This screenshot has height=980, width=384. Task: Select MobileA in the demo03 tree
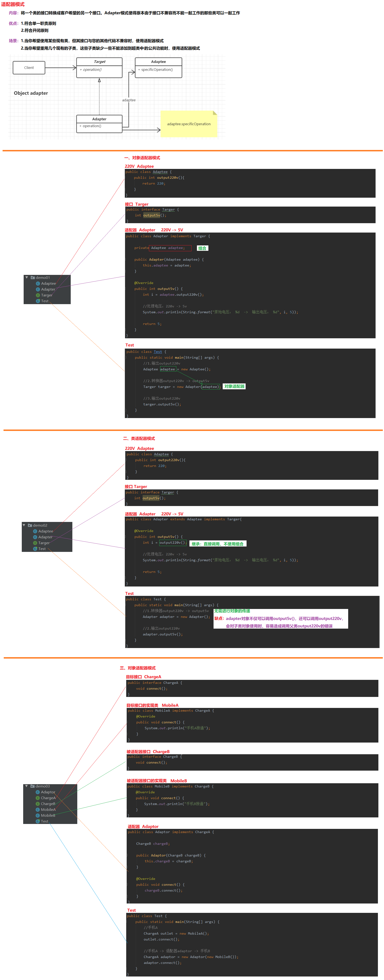click(x=48, y=809)
